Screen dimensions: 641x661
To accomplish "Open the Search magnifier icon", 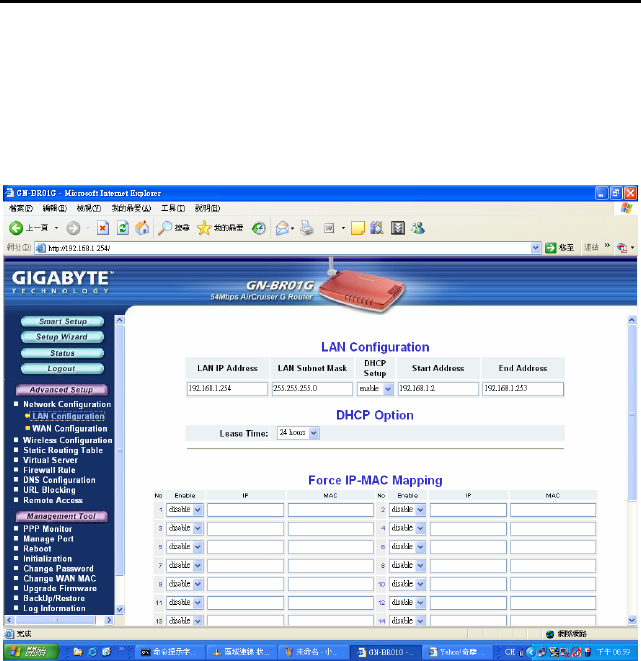I will 165,228.
